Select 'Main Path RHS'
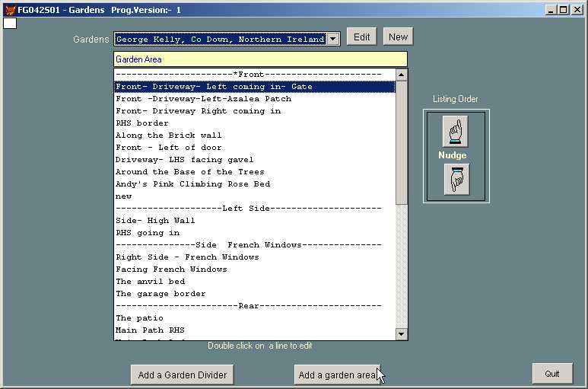Image resolution: width=588 pixels, height=389 pixels. (x=255, y=330)
